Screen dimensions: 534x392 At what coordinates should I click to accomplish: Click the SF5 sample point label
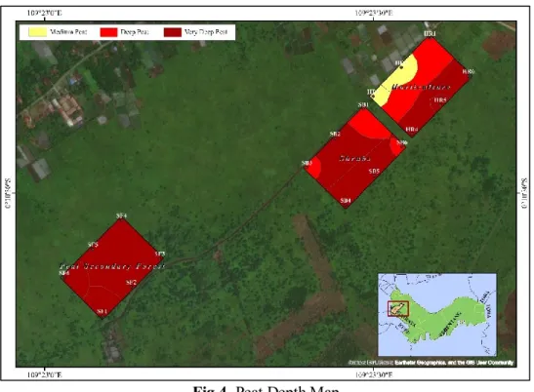click(x=93, y=245)
